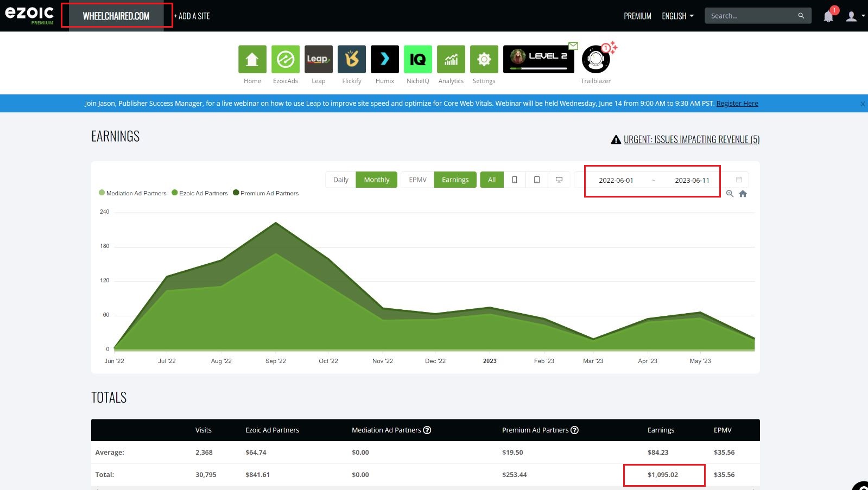Image resolution: width=868 pixels, height=490 pixels.
Task: Click average Premium Ad Partners $19.50
Action: 512,452
